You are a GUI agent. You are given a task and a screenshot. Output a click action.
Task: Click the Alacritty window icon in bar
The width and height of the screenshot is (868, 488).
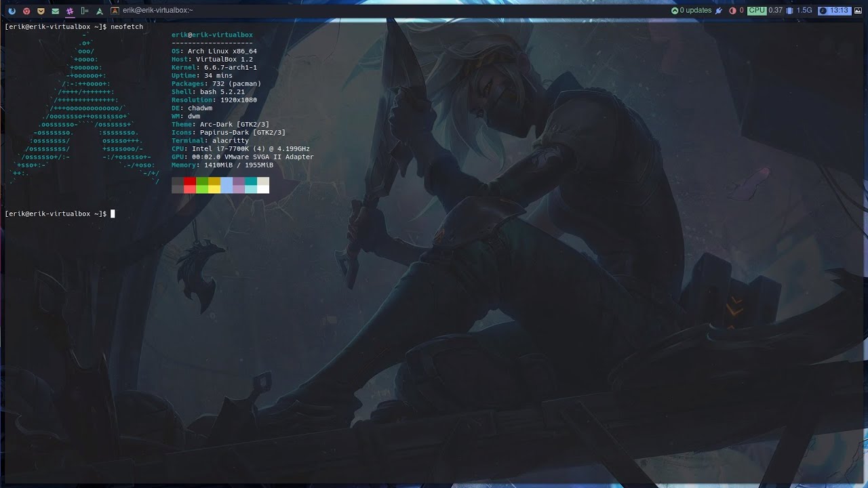pos(115,11)
